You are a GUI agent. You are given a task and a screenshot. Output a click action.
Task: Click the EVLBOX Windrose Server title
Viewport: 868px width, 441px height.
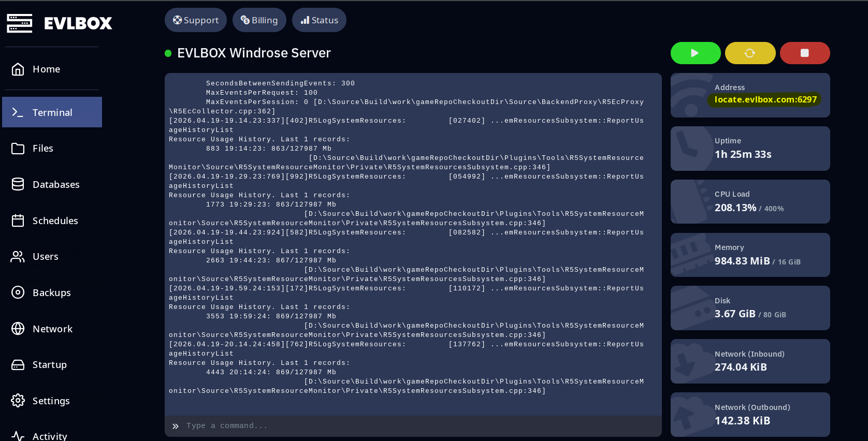point(254,53)
